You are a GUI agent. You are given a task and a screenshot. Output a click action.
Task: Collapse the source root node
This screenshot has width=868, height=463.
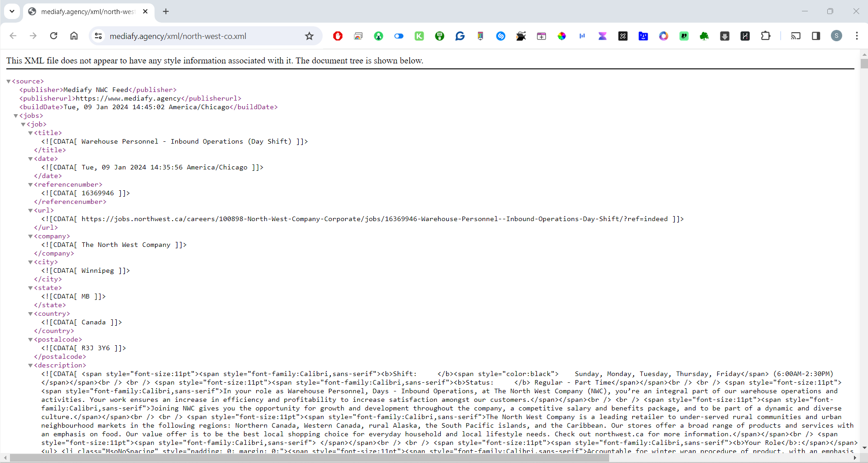click(x=9, y=82)
